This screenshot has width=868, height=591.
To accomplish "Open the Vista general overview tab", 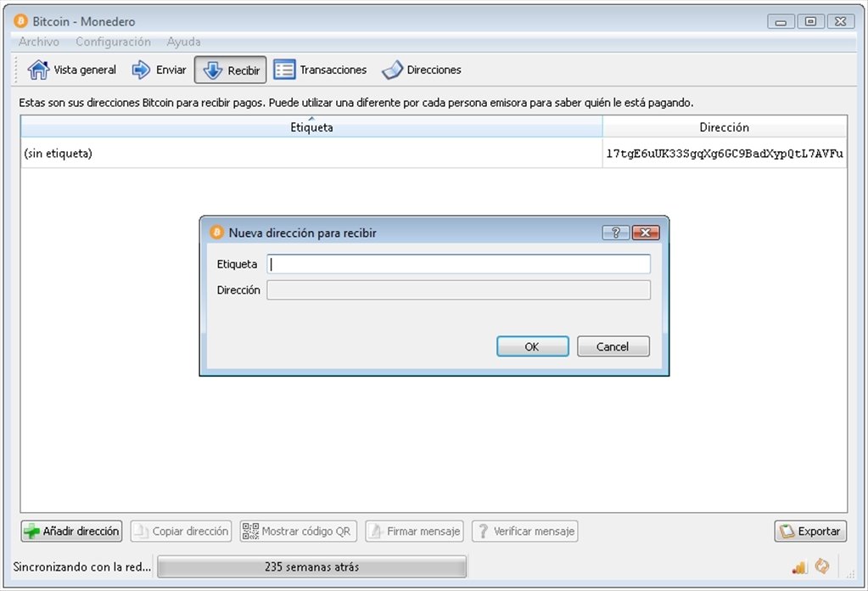I will 72,70.
